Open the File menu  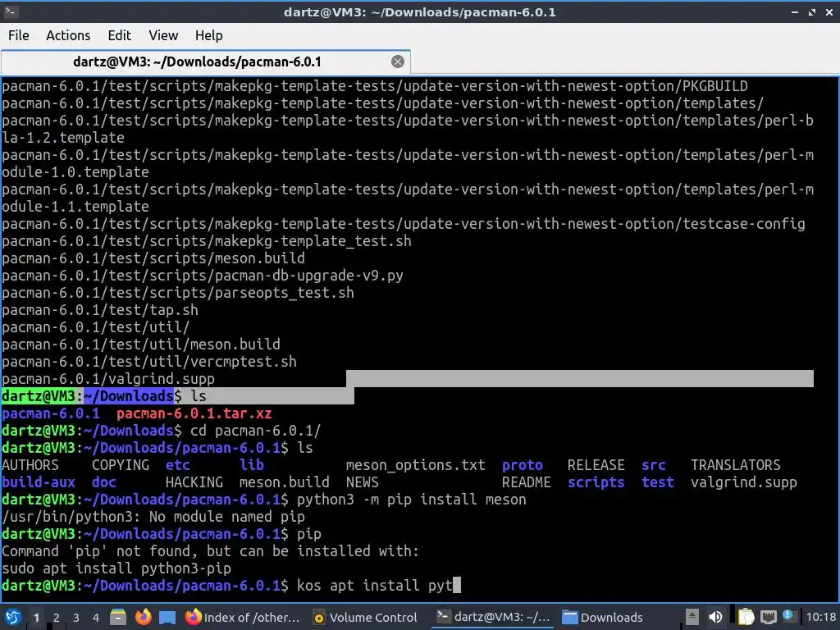tap(18, 35)
